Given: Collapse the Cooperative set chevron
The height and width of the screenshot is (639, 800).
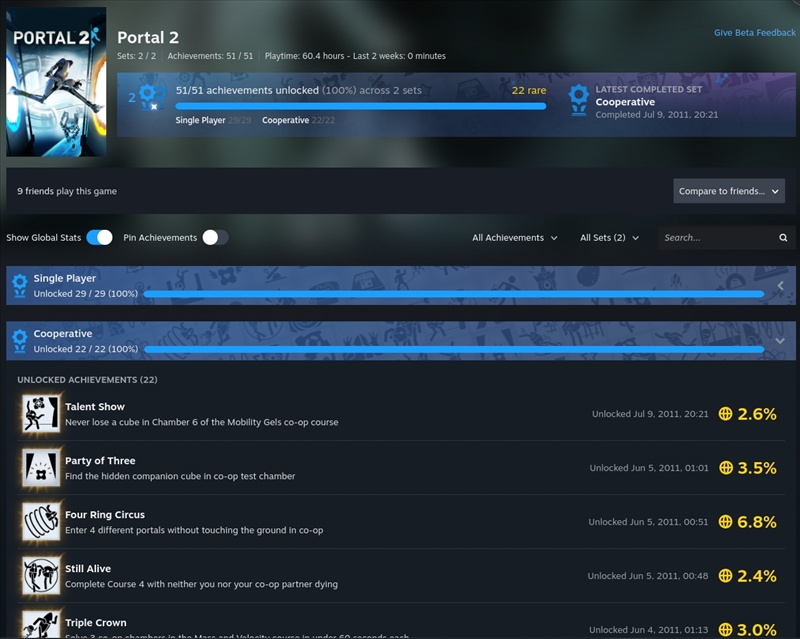Looking at the screenshot, I should point(780,341).
